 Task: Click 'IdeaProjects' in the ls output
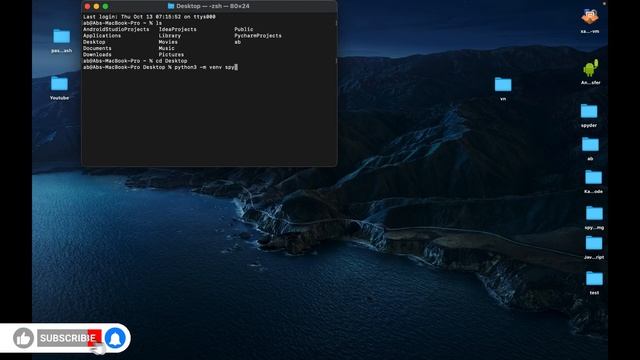[x=178, y=29]
